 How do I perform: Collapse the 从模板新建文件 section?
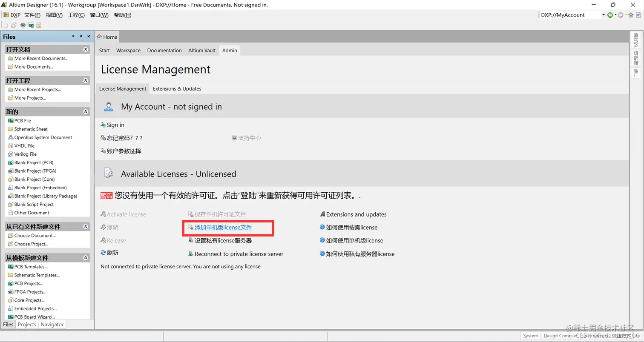(86, 258)
